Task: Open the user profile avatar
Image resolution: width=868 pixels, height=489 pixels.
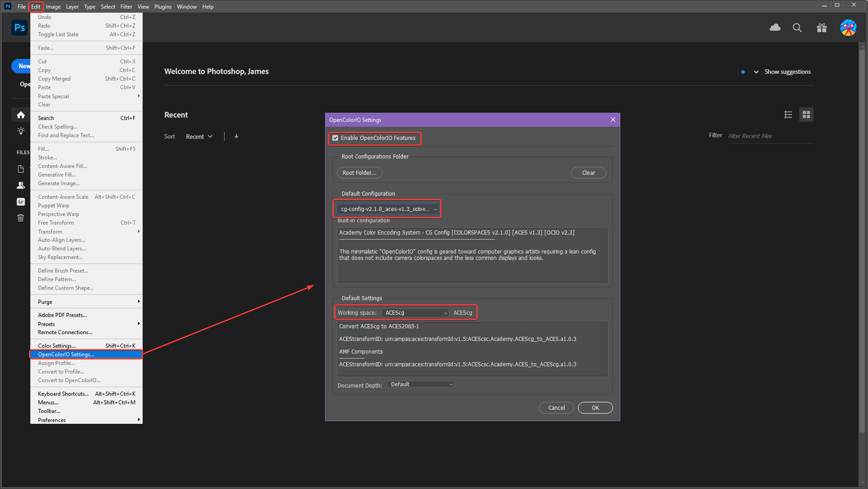Action: coord(848,28)
